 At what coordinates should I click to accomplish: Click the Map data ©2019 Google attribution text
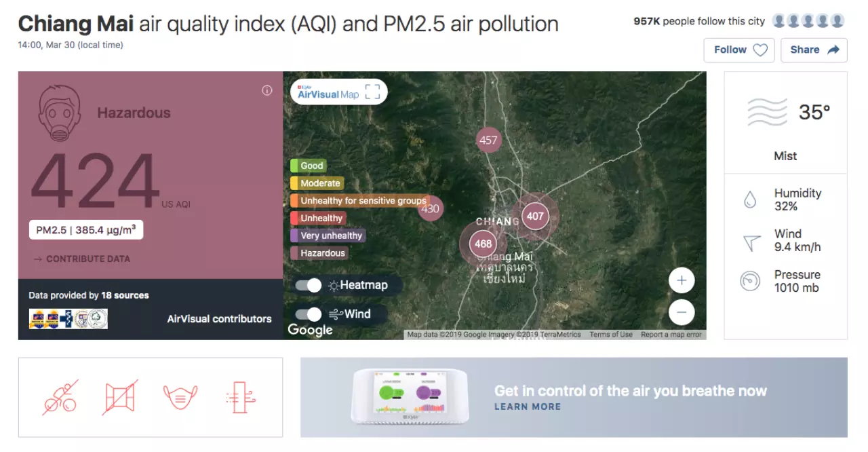[494, 335]
